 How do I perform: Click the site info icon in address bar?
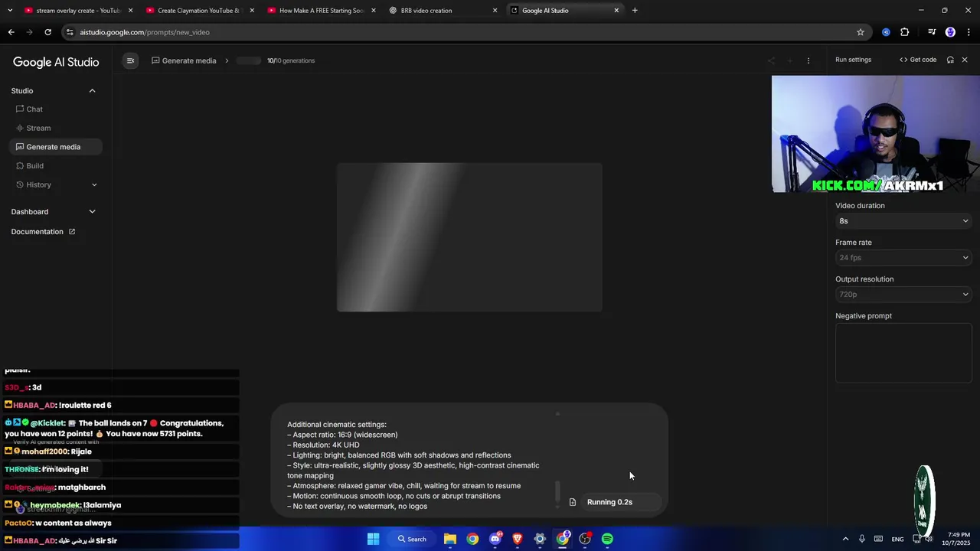coord(70,32)
